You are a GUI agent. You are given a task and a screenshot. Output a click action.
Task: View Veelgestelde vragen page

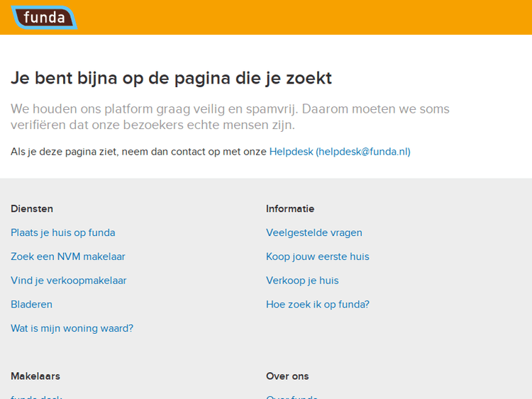pyautogui.click(x=314, y=232)
